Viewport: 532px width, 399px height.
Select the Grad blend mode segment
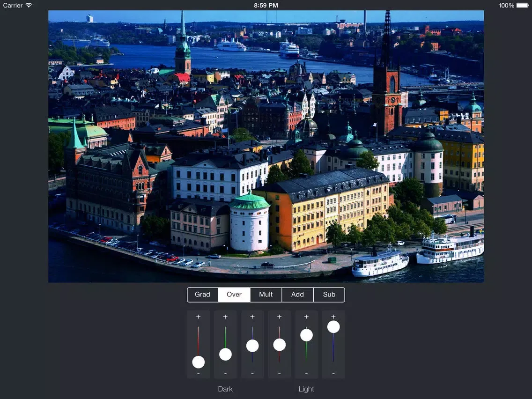(203, 295)
